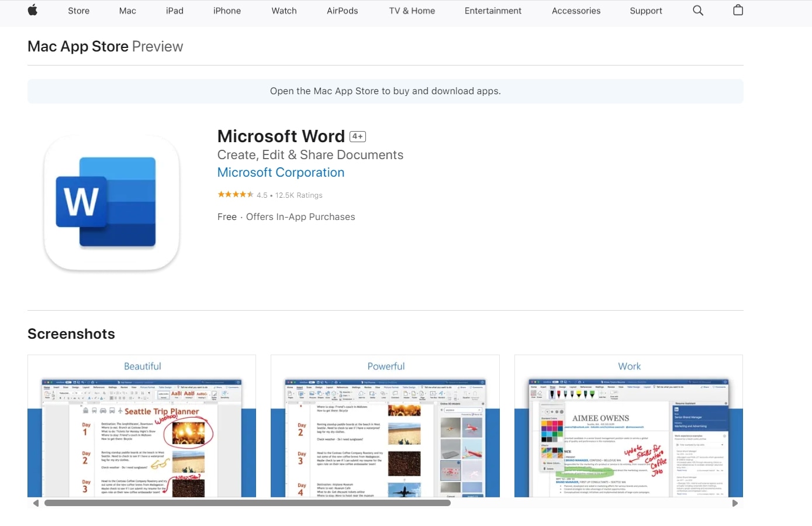Click the 4+ age rating badge
The image size is (812, 526).
click(x=358, y=136)
